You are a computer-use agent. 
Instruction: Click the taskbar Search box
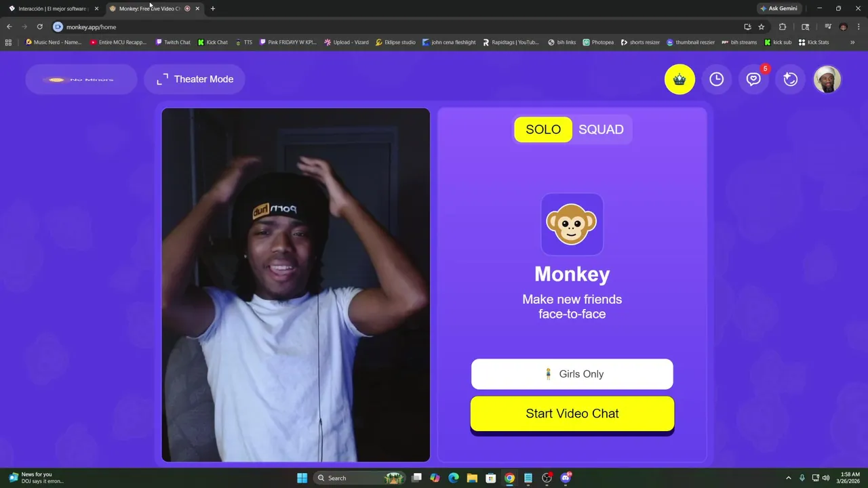point(359,478)
